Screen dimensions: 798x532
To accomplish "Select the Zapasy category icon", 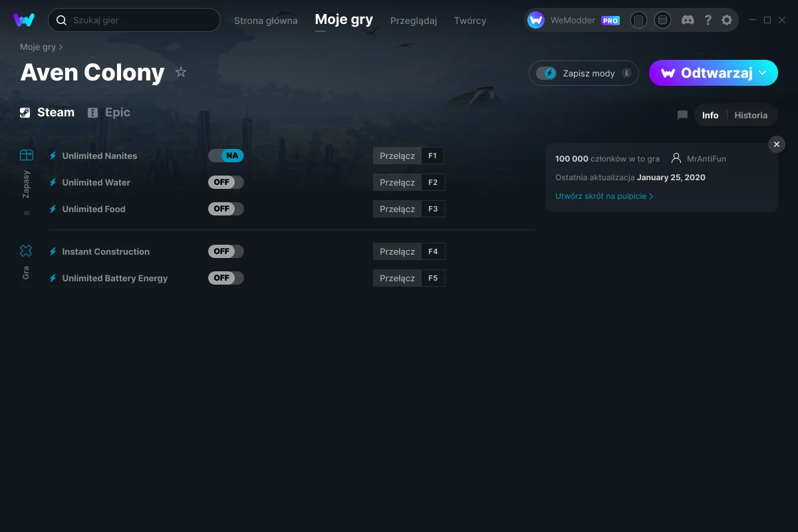I will 26,156.
